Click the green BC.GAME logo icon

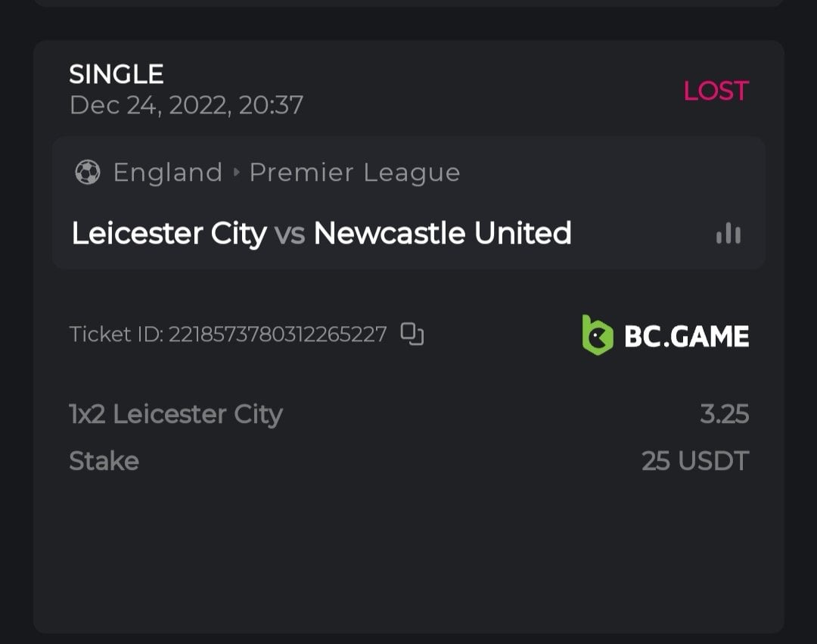click(x=597, y=335)
